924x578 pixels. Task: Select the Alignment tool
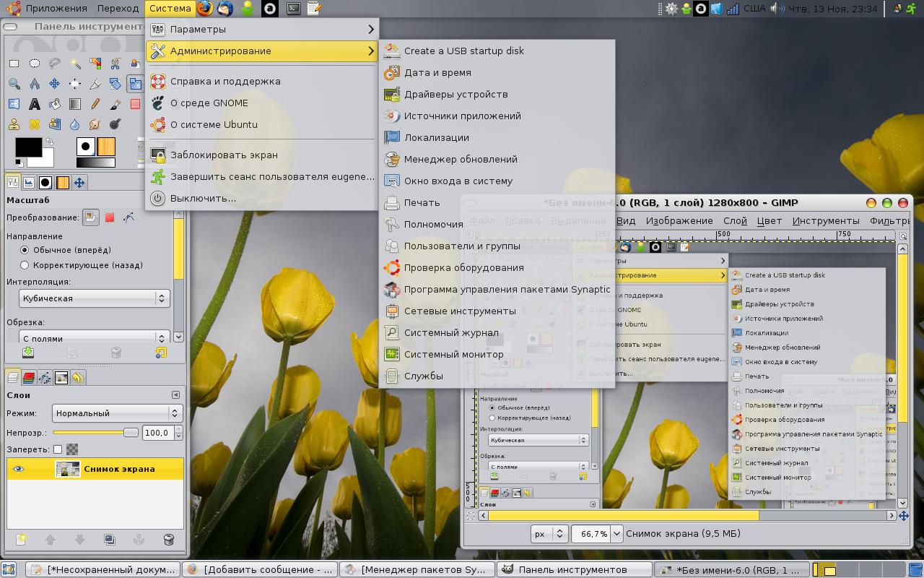click(74, 84)
